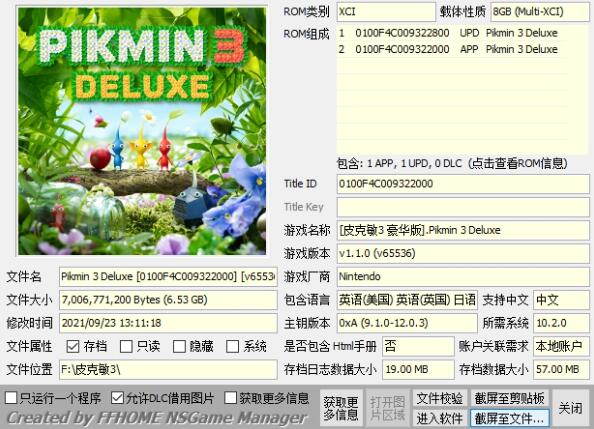594x429 pixels.
Task: Tick the 系统 system attribute checkbox
Action: 232,346
